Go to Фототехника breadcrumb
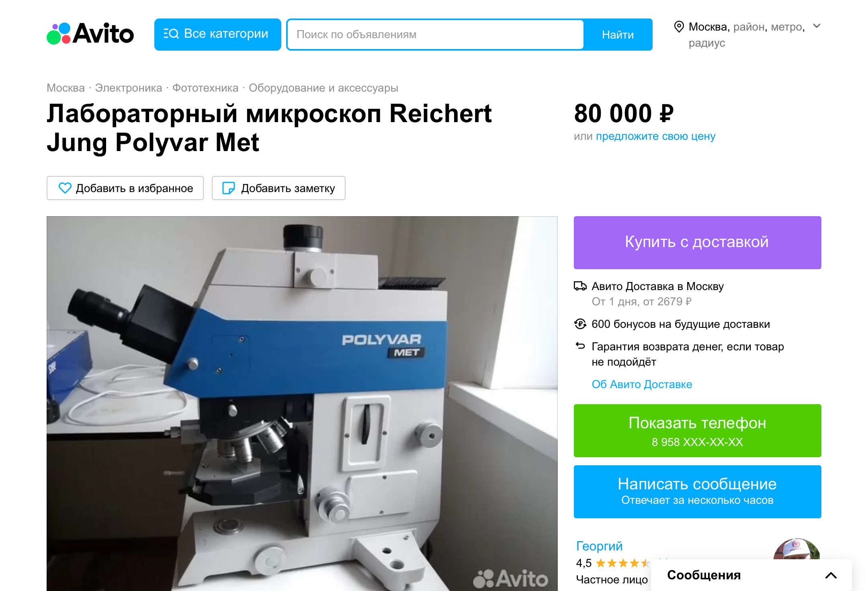The width and height of the screenshot is (868, 591). 205,88
